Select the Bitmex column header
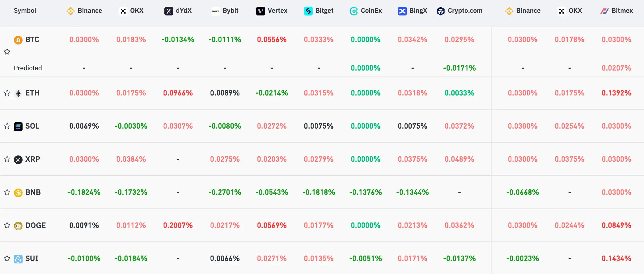 click(x=617, y=11)
